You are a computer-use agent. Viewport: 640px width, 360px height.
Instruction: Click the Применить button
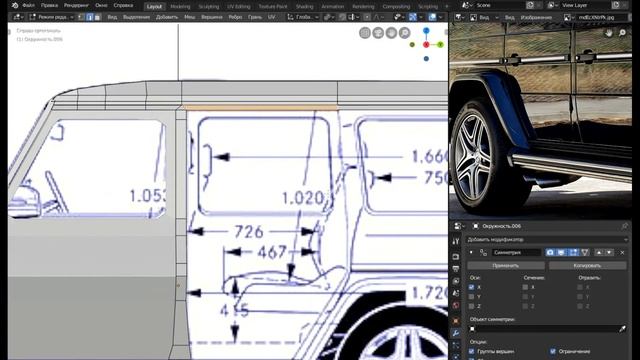506,266
